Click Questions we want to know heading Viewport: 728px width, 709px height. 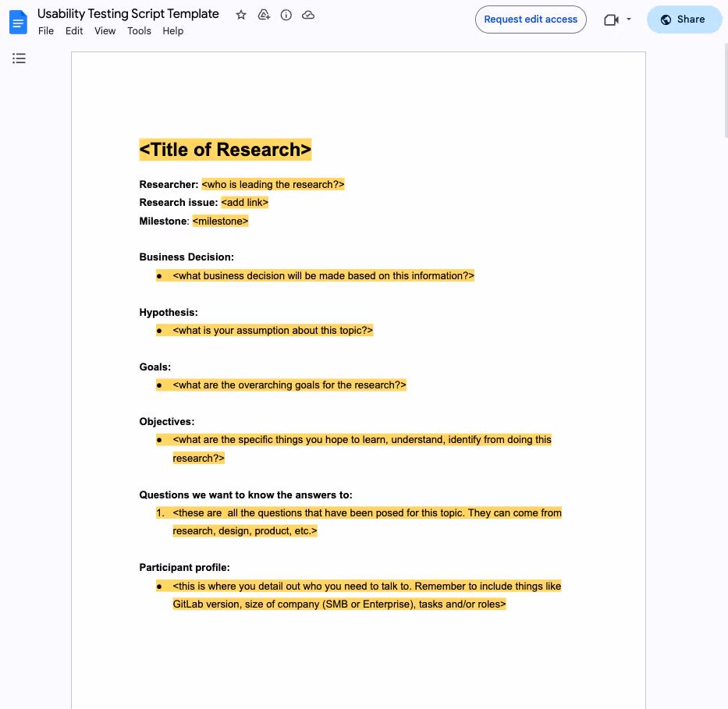(246, 495)
